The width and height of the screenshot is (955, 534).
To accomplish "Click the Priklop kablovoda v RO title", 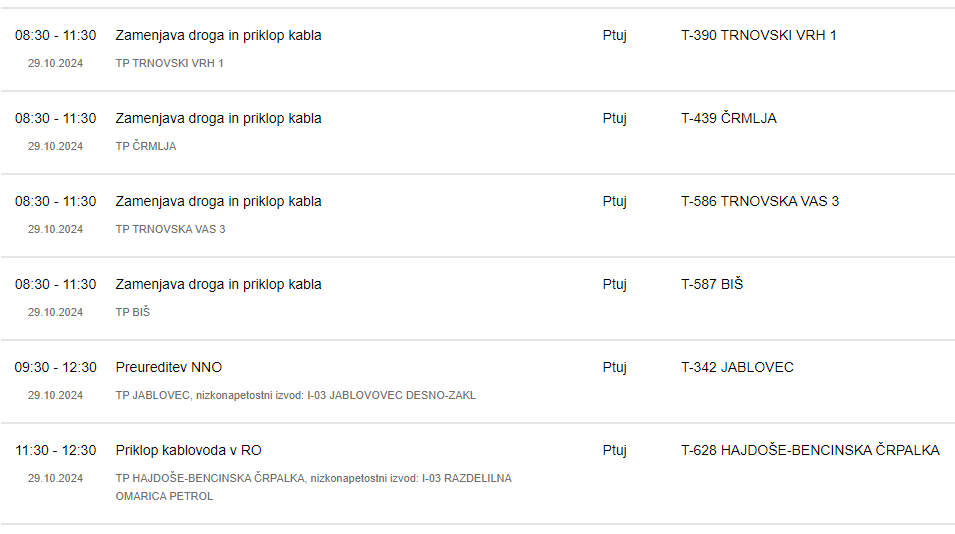I will pyautogui.click(x=188, y=450).
